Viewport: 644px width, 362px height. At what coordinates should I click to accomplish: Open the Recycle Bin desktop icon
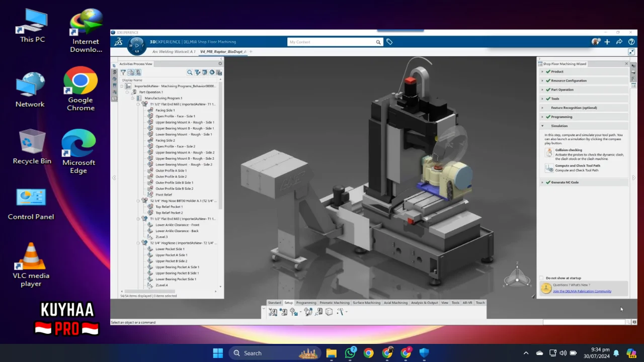32,147
